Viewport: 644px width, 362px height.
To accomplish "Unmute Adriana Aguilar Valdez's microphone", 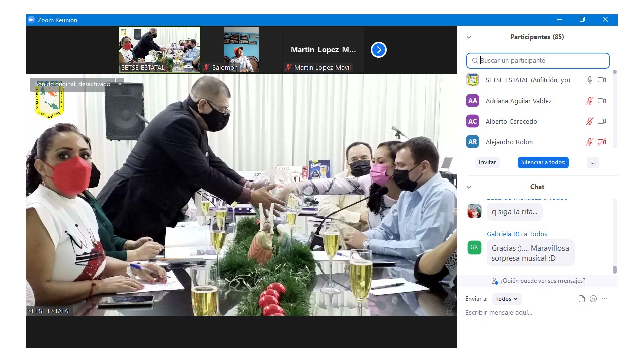I will [x=590, y=101].
